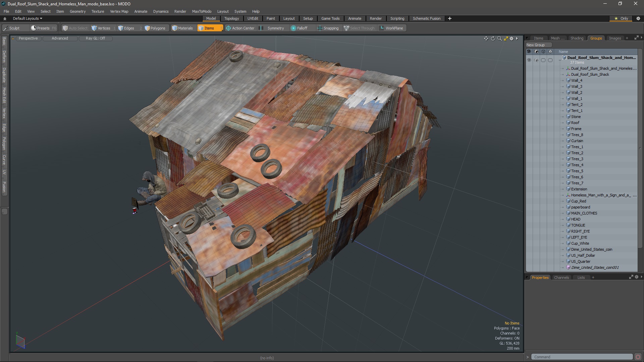Switch to the Shading panel tab

point(577,38)
